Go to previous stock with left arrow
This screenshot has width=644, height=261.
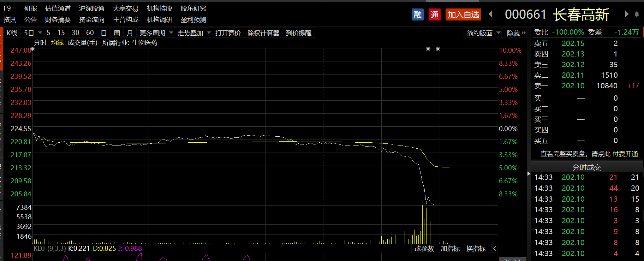click(490, 14)
